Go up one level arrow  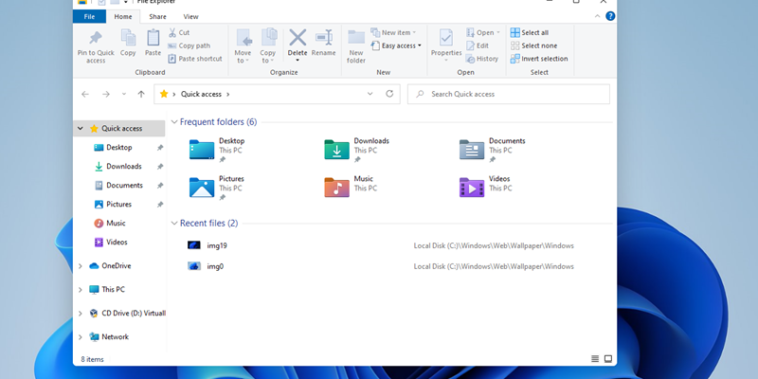[x=141, y=94]
